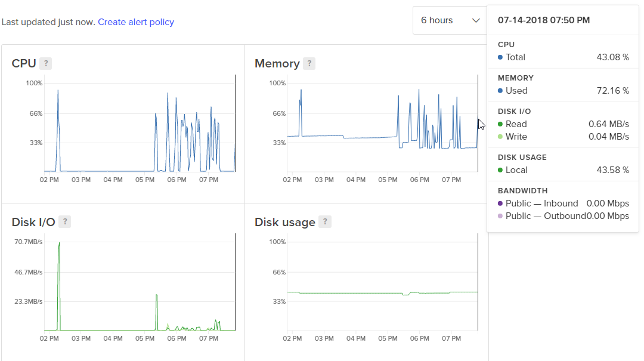Click the green dot beside Disk I/O Read
The height and width of the screenshot is (361, 644).
(500, 124)
